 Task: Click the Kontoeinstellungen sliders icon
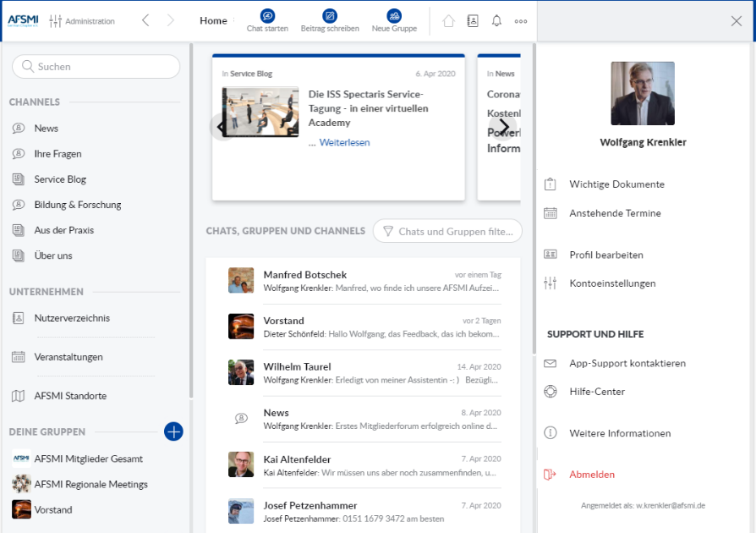click(x=551, y=283)
